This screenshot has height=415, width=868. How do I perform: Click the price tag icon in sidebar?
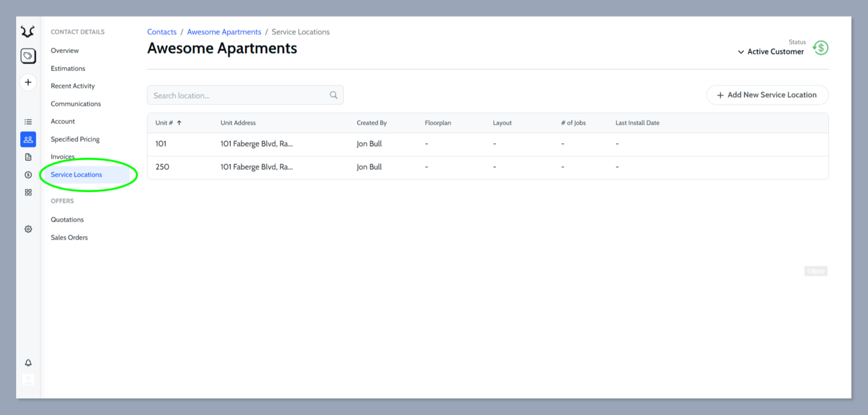28,56
